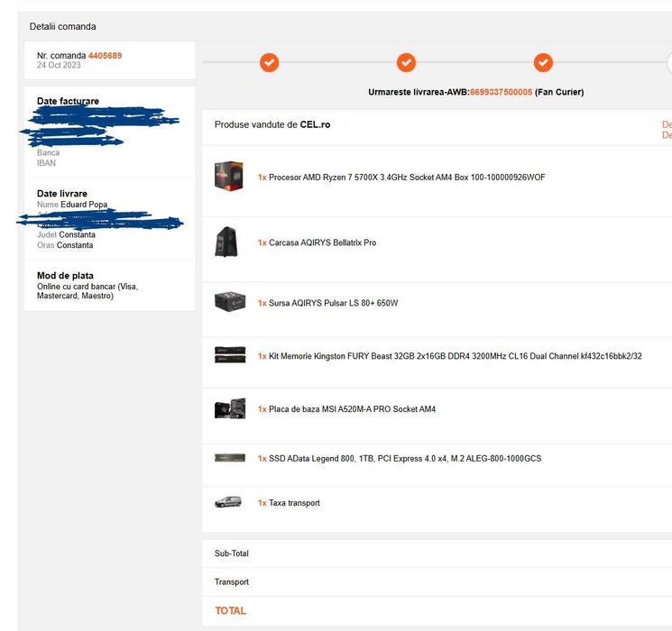Viewport: 672px width, 631px height.
Task: Click the Mod de plata heading
Action: 65,276
